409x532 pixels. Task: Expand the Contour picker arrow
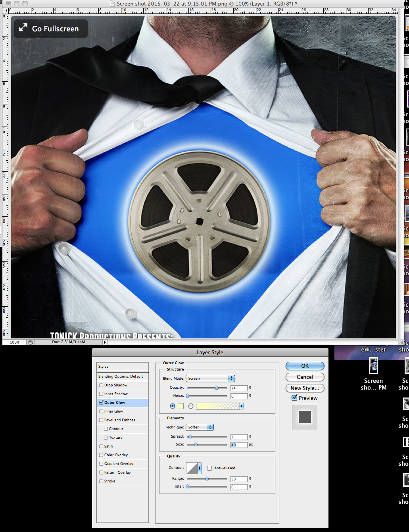[x=200, y=468]
